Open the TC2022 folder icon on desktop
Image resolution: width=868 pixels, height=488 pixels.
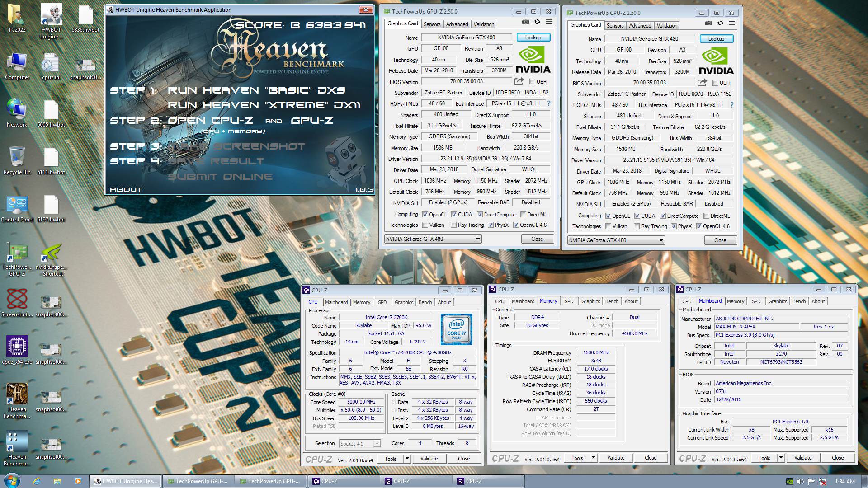(17, 18)
